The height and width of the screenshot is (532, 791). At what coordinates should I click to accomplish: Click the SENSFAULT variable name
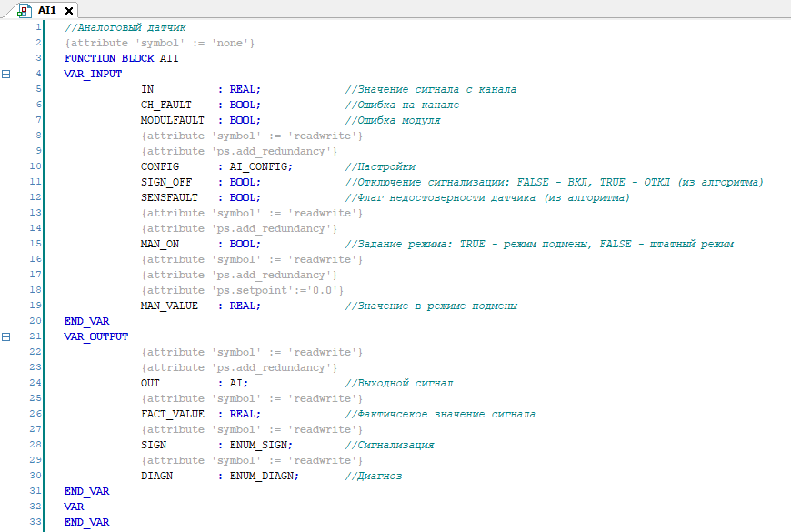169,197
